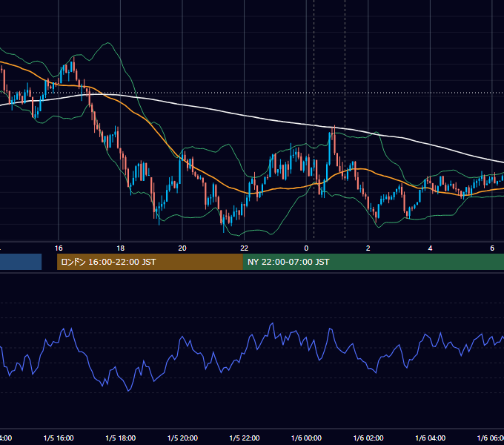Click the 20 hour tick on upper chart axis
Viewport: 504px width, 445px height.
pyautogui.click(x=182, y=248)
